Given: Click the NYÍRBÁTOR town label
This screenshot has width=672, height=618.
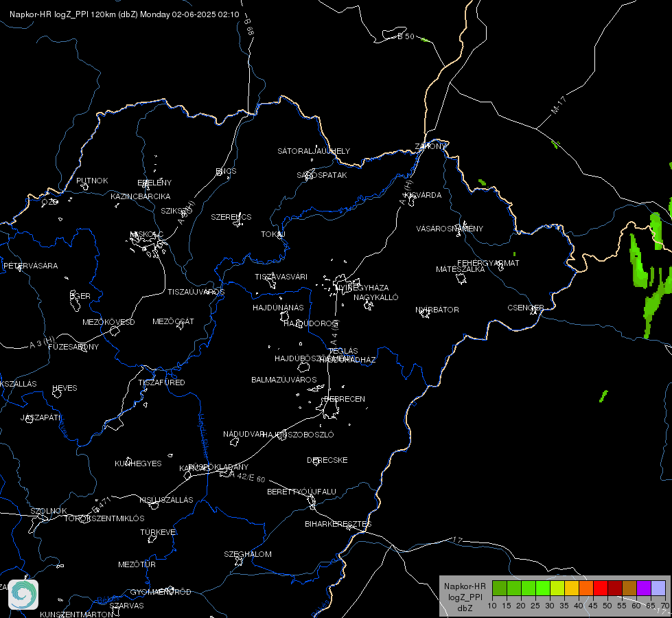Looking at the screenshot, I should point(437,310).
